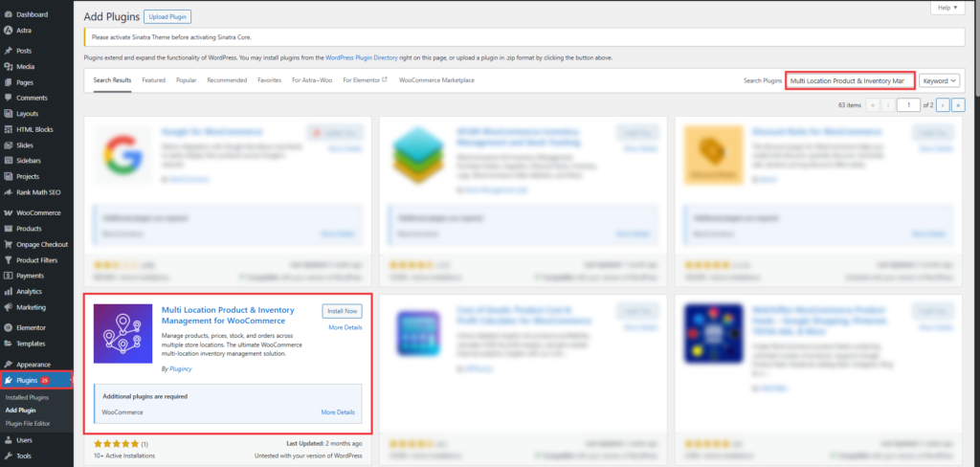
Task: Open the Astra menu icon
Action: click(x=8, y=30)
